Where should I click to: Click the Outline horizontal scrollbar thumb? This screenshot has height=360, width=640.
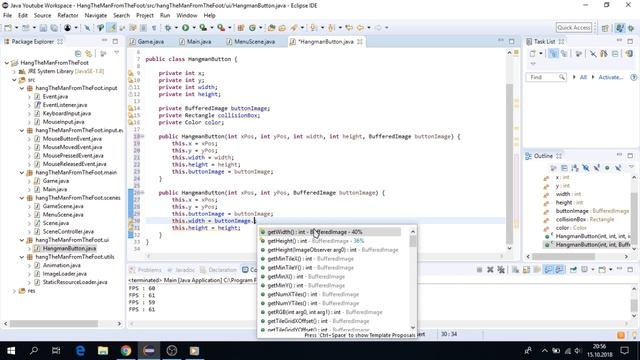tap(563, 256)
